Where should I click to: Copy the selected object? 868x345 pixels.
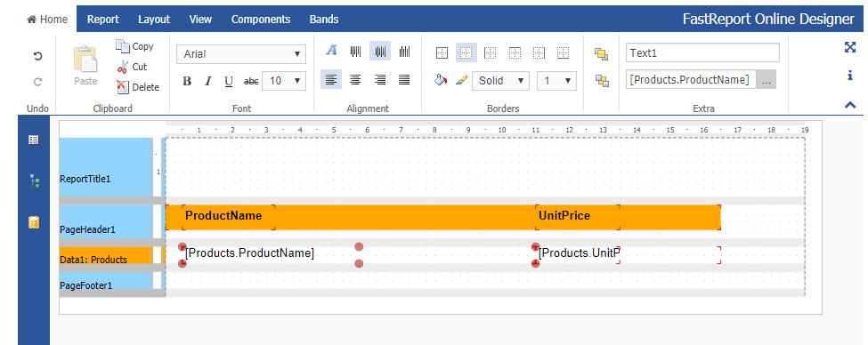click(134, 46)
